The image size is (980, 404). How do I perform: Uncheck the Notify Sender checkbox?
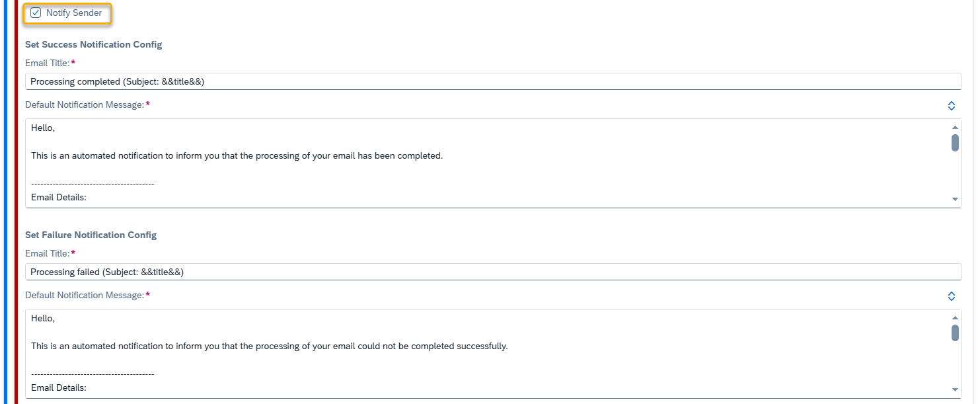[x=36, y=13]
